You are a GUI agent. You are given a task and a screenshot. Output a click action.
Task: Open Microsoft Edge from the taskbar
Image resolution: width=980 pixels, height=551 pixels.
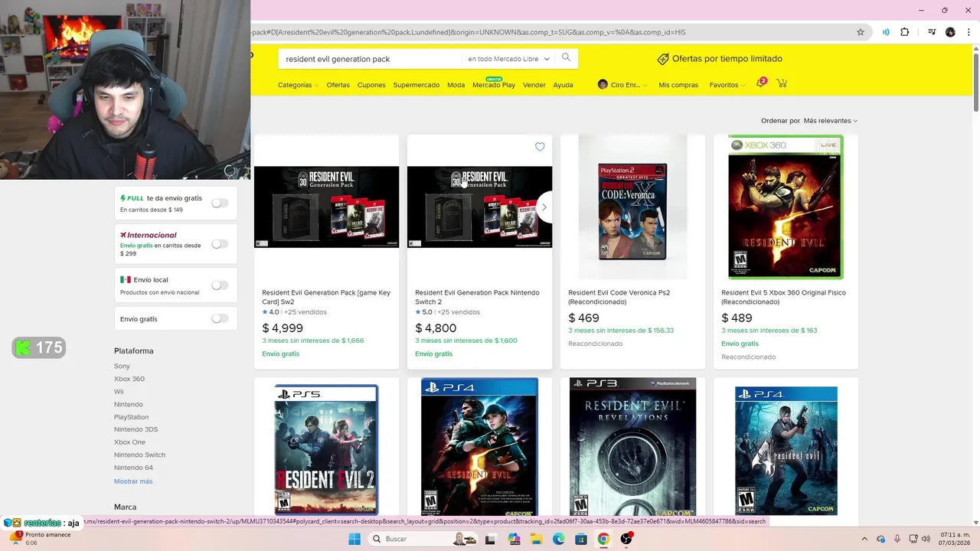pyautogui.click(x=559, y=539)
